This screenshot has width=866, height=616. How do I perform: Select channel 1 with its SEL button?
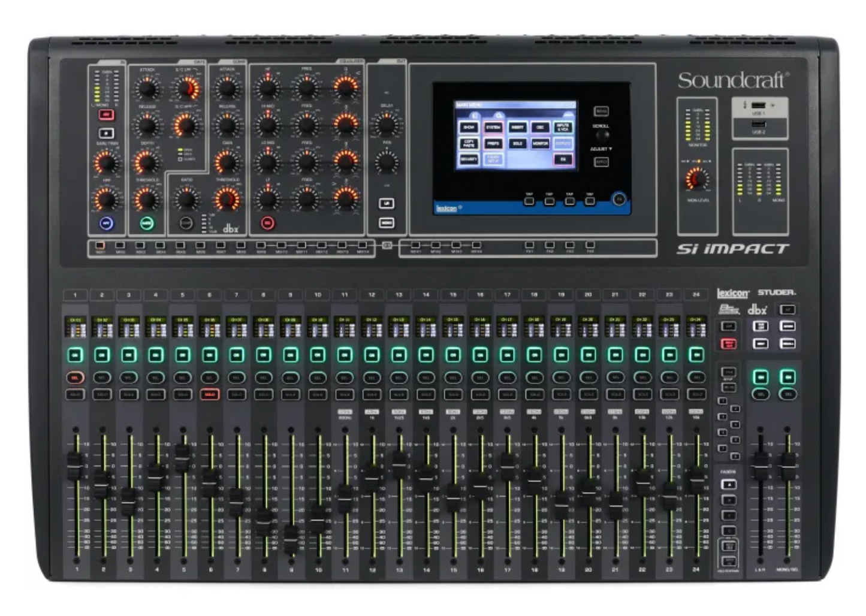click(75, 378)
